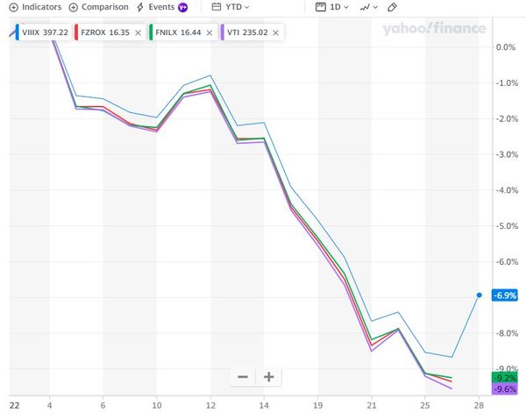
Task: Click the blue VIIIX endpoint dot
Action: tap(479, 295)
